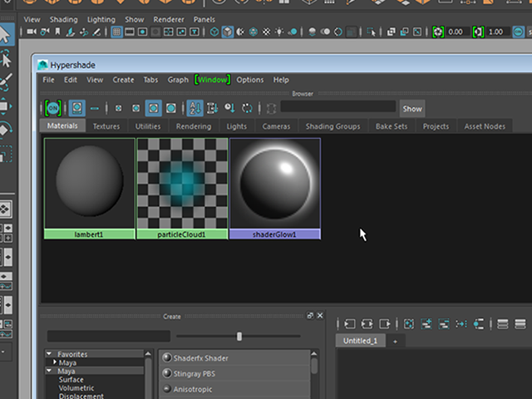Click the Gamma value field showing 1.00
Image resolution: width=532 pixels, height=399 pixels.
[x=497, y=32]
